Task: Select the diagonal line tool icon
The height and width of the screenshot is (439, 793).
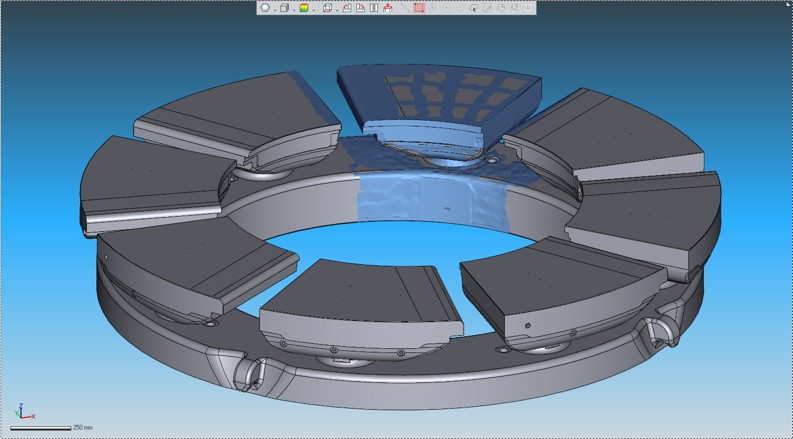Action: click(406, 8)
